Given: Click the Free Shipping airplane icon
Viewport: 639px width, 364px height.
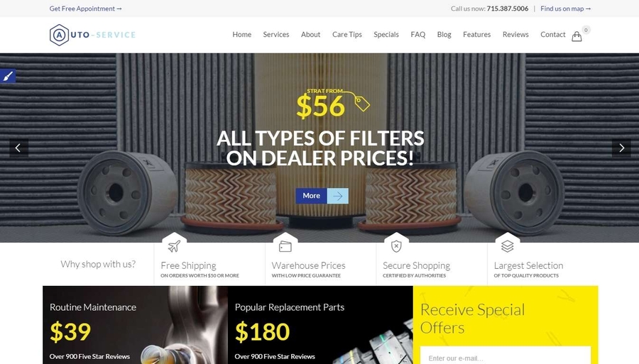Looking at the screenshot, I should [x=174, y=246].
